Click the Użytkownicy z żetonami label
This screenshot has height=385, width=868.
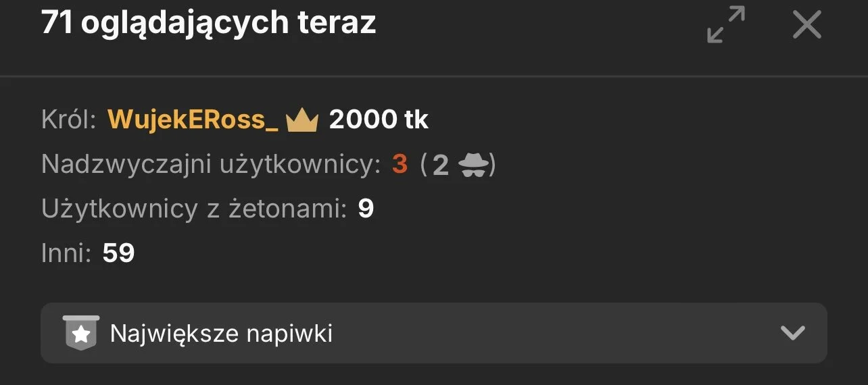coord(194,209)
